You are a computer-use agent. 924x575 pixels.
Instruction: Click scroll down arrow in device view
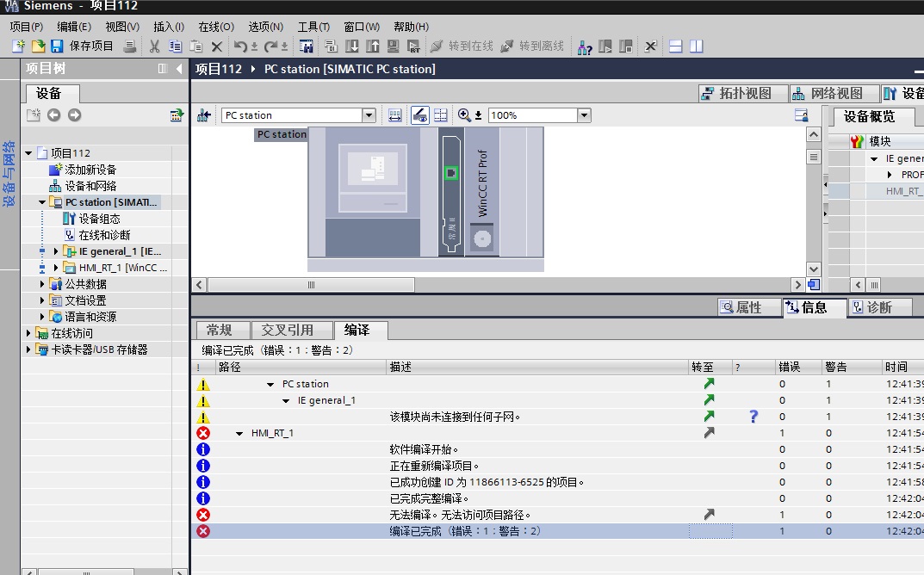coord(813,269)
